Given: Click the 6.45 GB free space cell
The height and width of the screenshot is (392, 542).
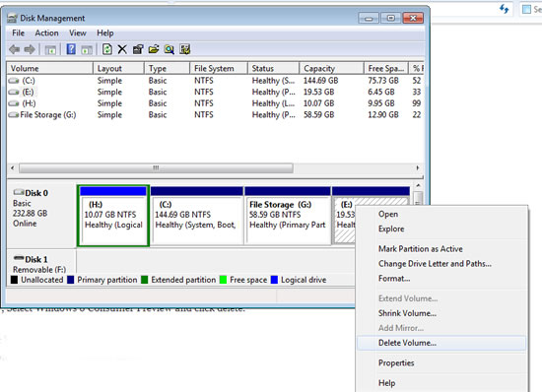Looking at the screenshot, I should (381, 93).
